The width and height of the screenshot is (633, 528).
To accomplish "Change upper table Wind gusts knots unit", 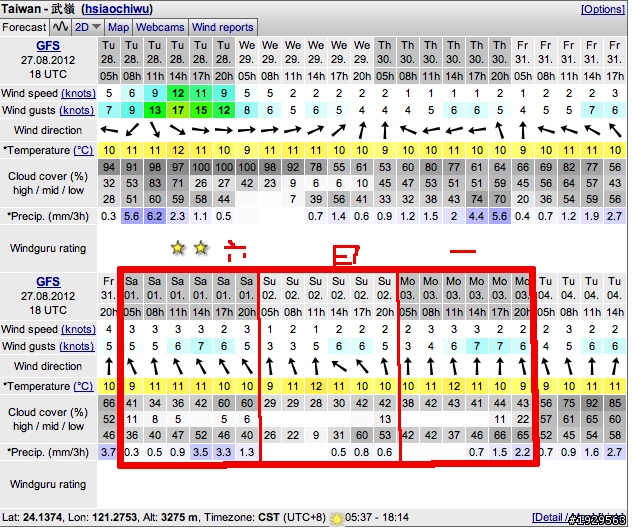I will click(77, 110).
